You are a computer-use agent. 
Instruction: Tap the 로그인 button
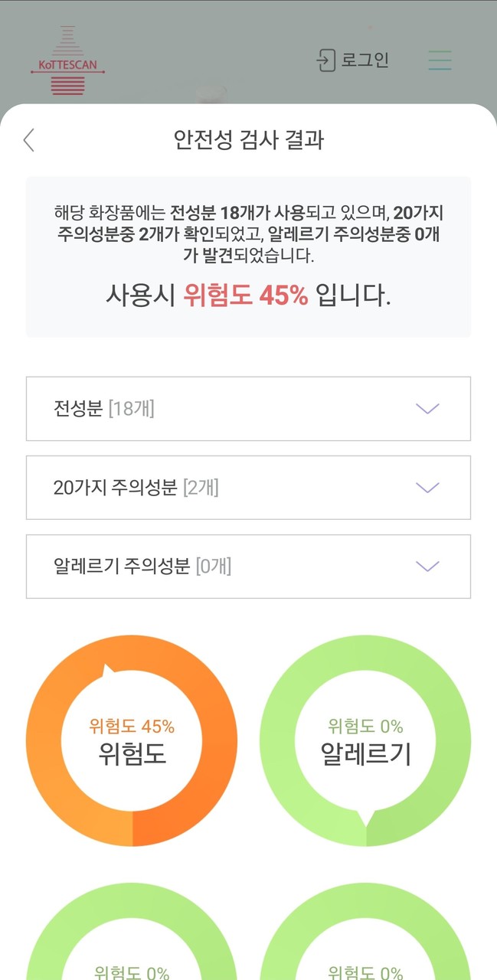point(352,60)
